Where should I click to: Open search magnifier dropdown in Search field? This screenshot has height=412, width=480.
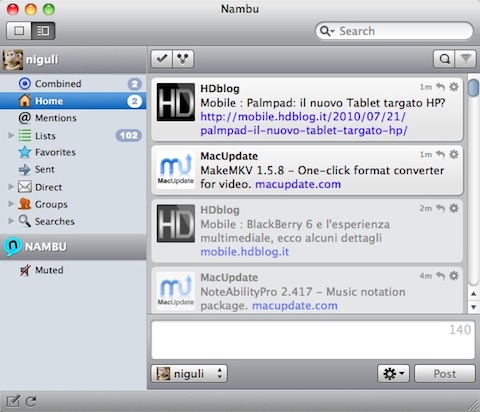[x=327, y=31]
